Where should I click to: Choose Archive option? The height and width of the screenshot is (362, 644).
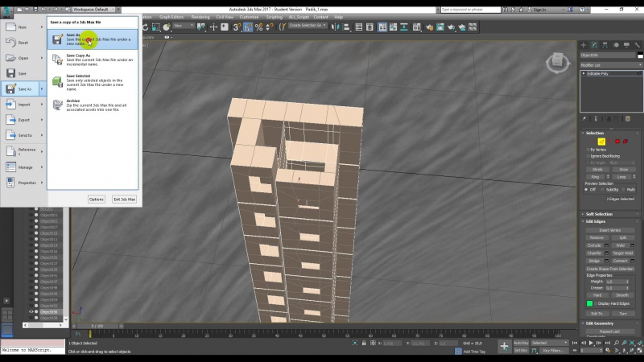point(93,105)
